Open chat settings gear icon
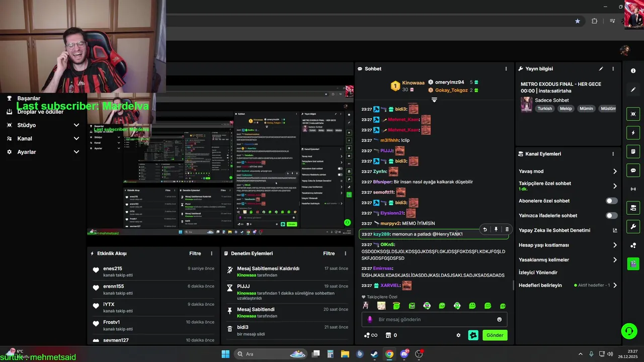Screen dimensions: 644x362 coord(458,335)
